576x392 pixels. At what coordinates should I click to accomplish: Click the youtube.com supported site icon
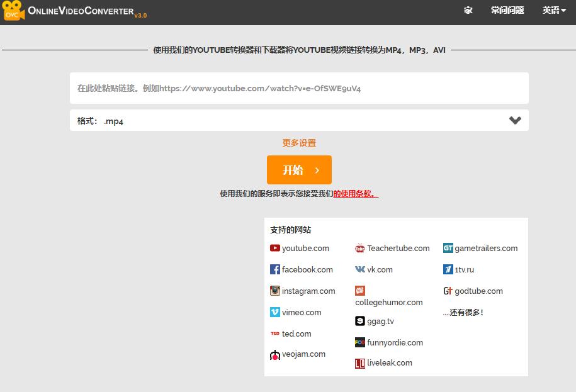pos(275,248)
